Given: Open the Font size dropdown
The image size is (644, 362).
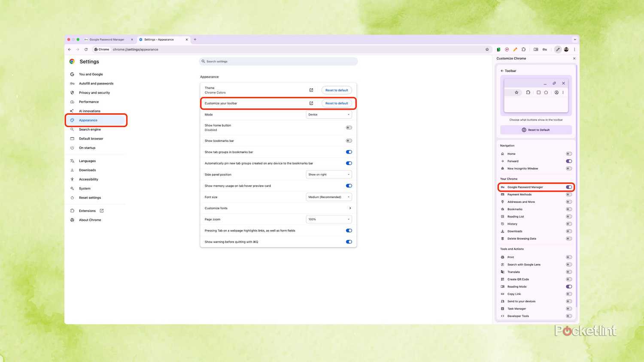Looking at the screenshot, I should (329, 197).
